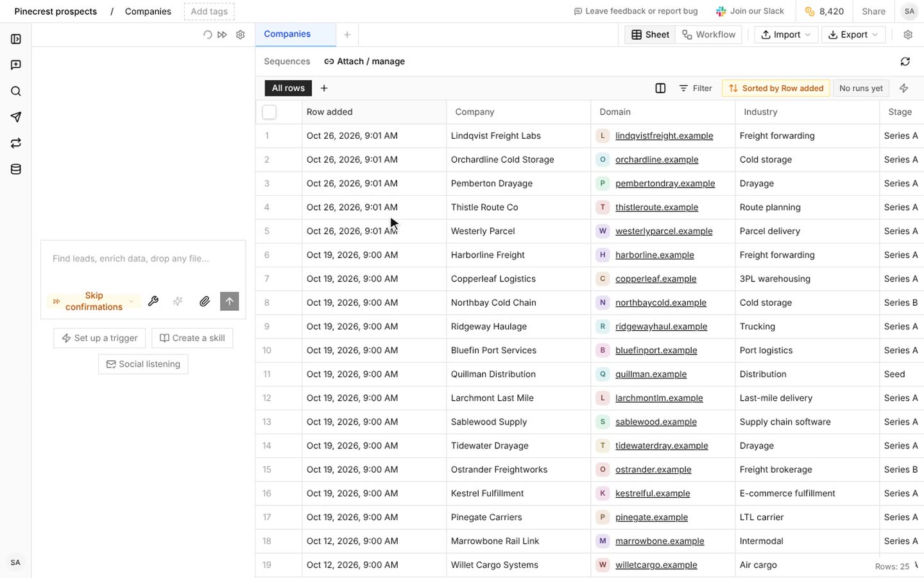This screenshot has height=578, width=924.
Task: Switch to Workflow view
Action: coord(708,35)
